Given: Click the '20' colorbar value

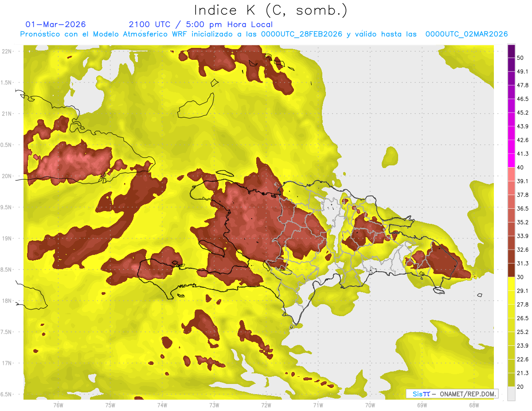Looking at the screenshot, I should coord(520,387).
